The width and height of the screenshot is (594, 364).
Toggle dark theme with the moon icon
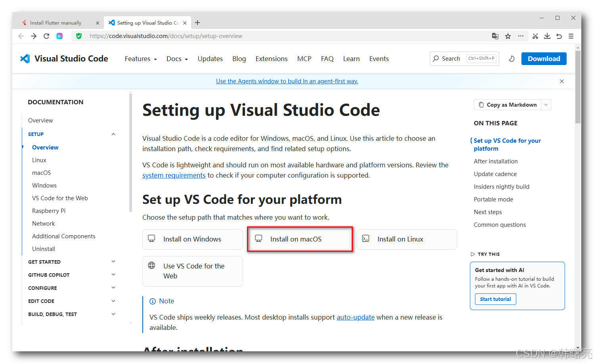(x=512, y=59)
